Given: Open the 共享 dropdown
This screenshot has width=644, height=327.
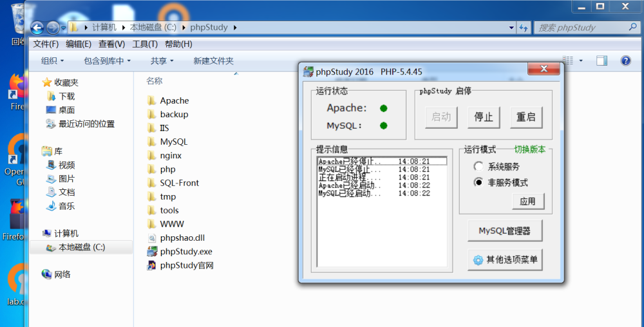Looking at the screenshot, I should (x=162, y=61).
